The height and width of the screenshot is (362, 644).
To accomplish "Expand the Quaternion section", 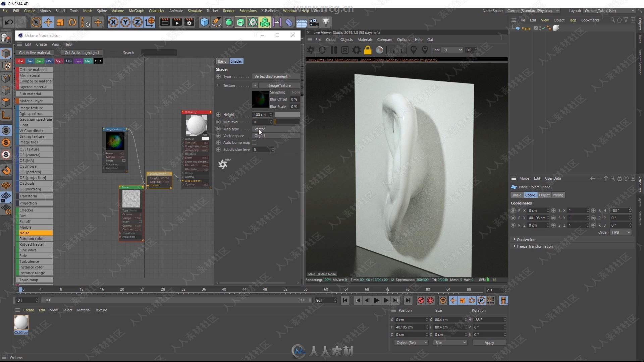I will click(x=515, y=239).
